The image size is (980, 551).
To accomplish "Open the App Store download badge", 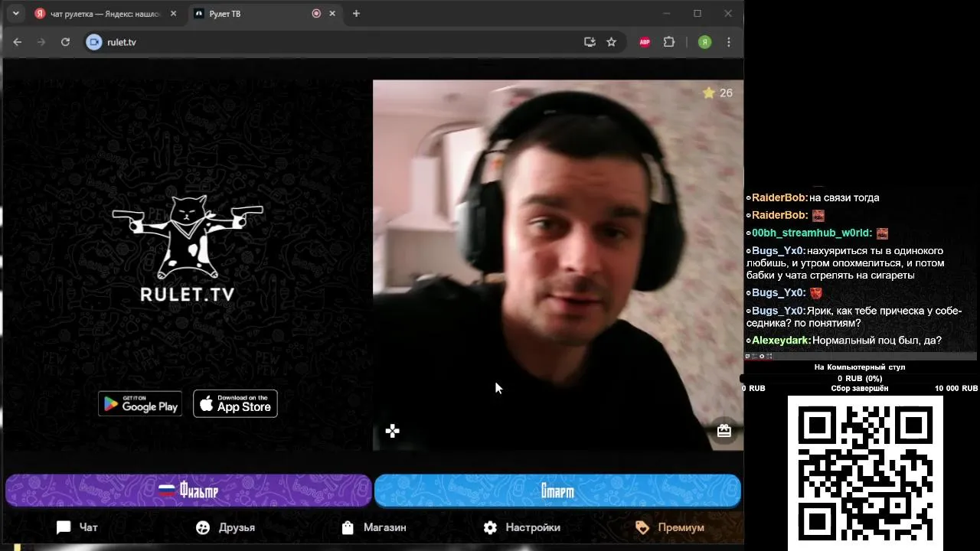I will [235, 403].
